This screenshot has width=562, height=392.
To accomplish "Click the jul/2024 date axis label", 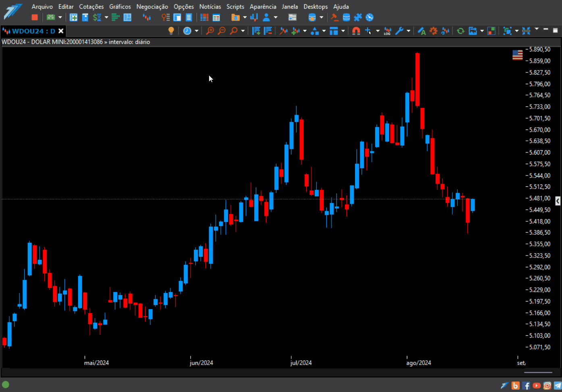I will (x=301, y=363).
